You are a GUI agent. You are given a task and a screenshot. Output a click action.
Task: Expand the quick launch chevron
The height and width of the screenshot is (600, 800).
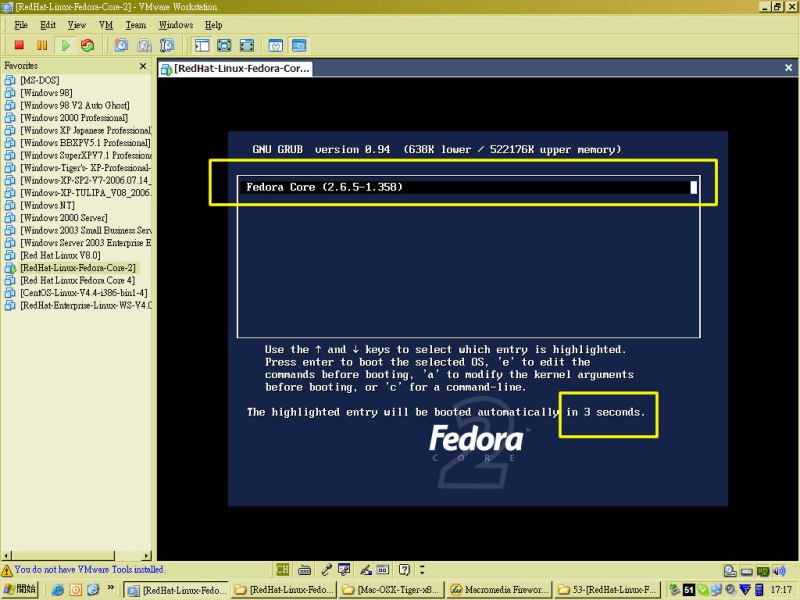pos(111,588)
